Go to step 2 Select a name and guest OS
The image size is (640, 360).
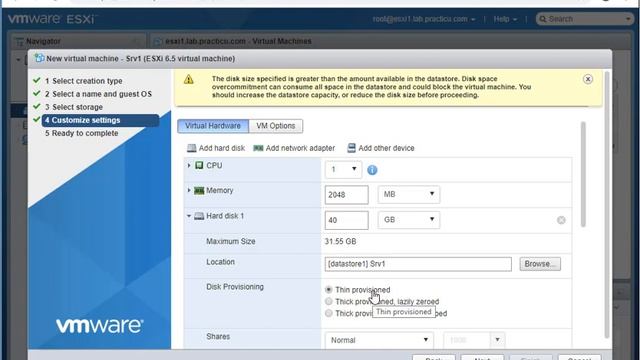[x=98, y=94]
